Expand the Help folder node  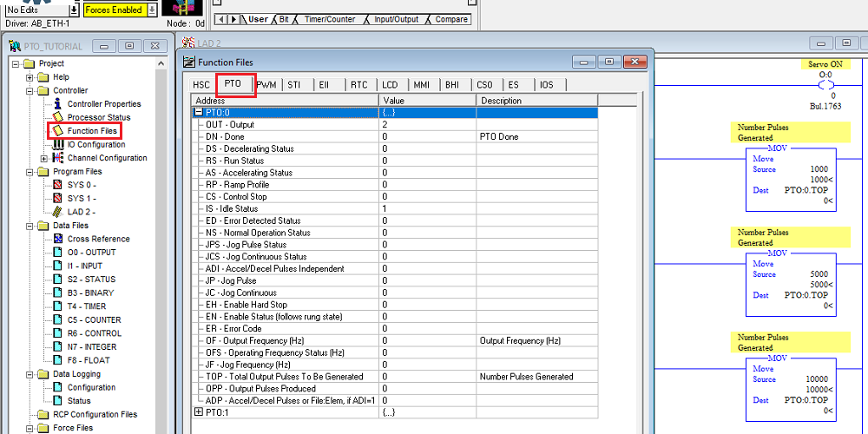point(30,77)
